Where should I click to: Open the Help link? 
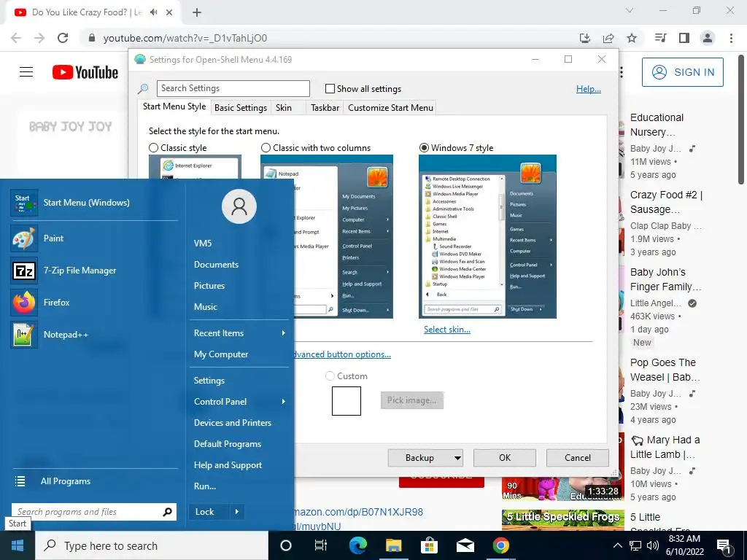pos(589,89)
